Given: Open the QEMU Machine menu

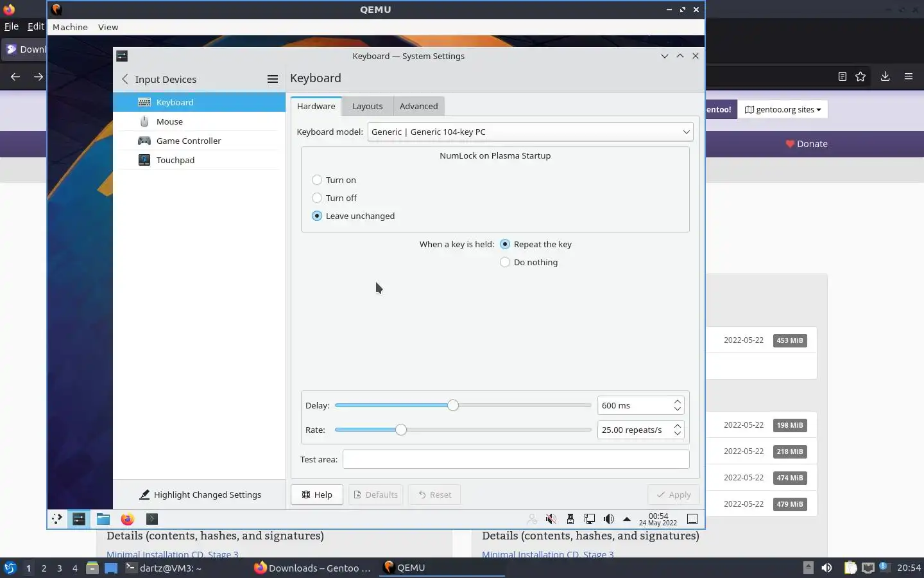Looking at the screenshot, I should (x=70, y=27).
